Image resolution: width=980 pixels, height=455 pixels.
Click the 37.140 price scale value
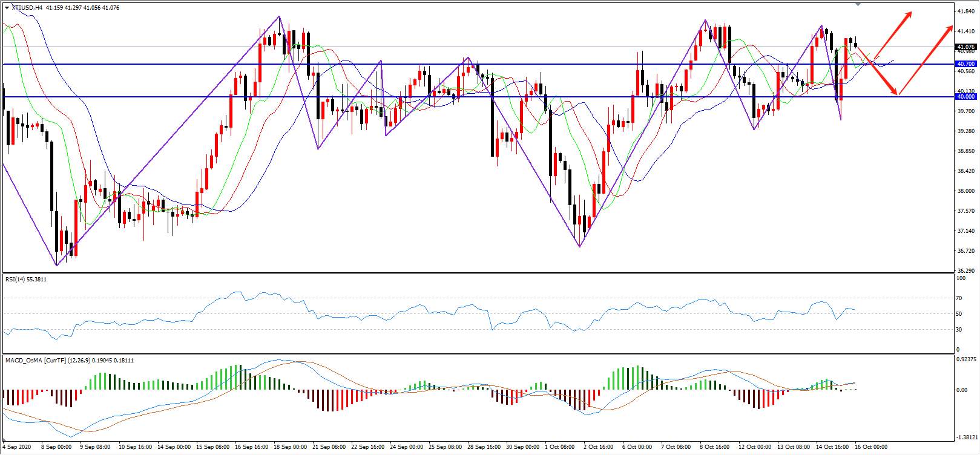coord(966,231)
